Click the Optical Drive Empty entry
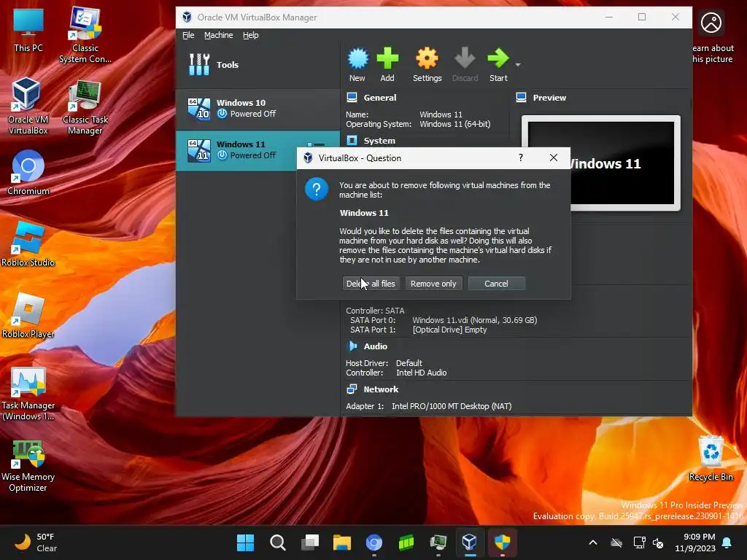This screenshot has height=560, width=747. coord(449,330)
